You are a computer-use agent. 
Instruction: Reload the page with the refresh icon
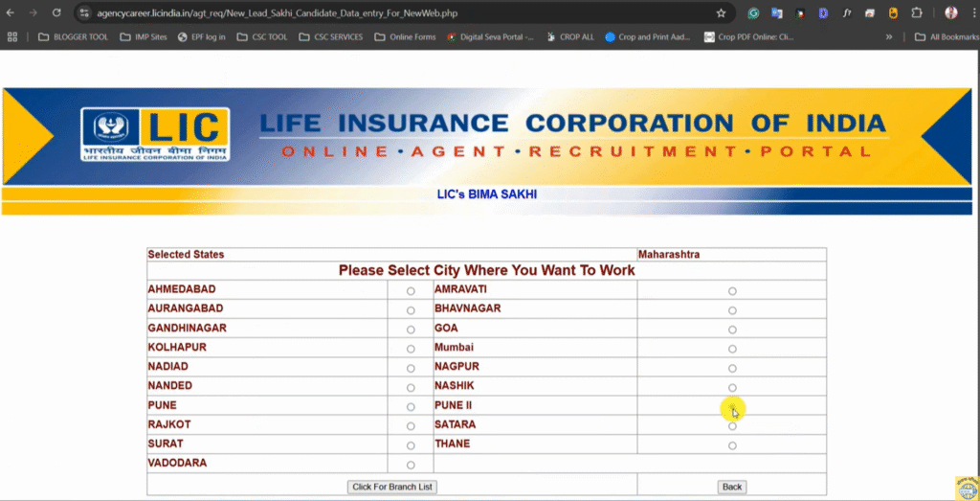point(56,13)
